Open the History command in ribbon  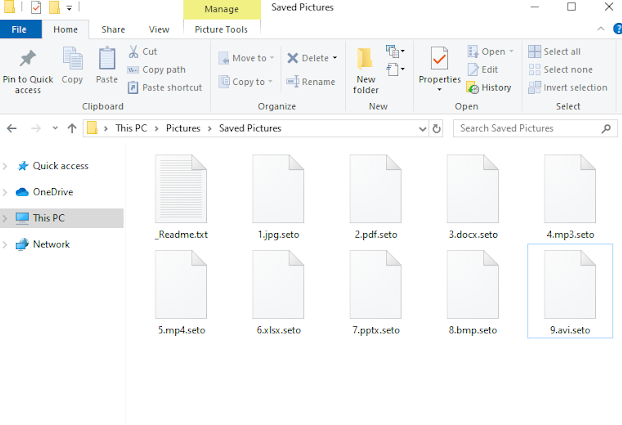pyautogui.click(x=488, y=87)
